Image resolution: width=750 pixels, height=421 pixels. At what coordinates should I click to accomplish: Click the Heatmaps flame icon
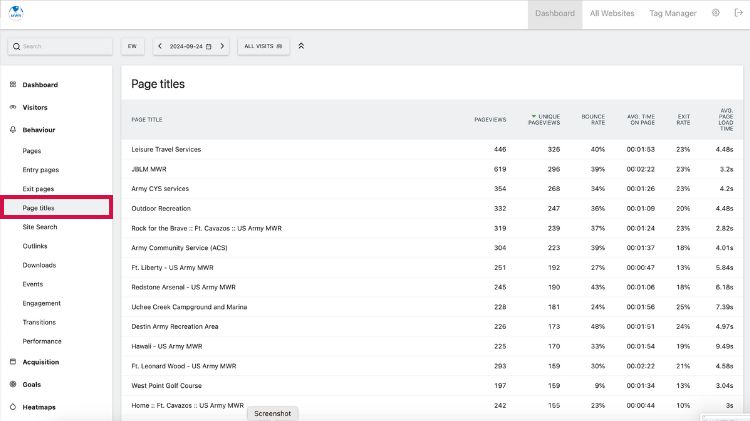[x=13, y=407]
